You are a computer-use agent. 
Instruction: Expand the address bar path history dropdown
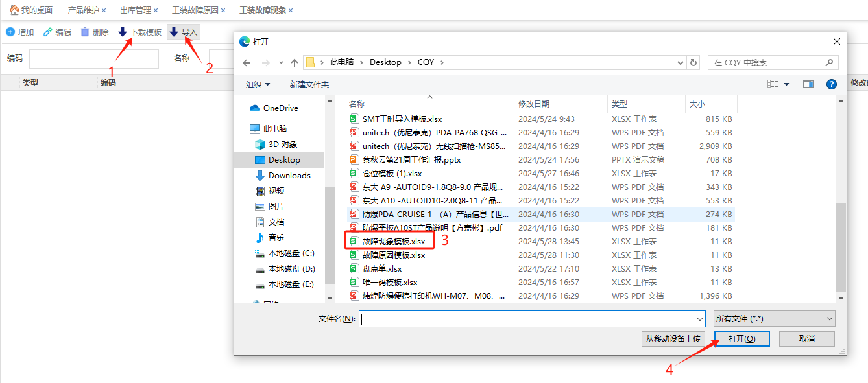pyautogui.click(x=680, y=63)
